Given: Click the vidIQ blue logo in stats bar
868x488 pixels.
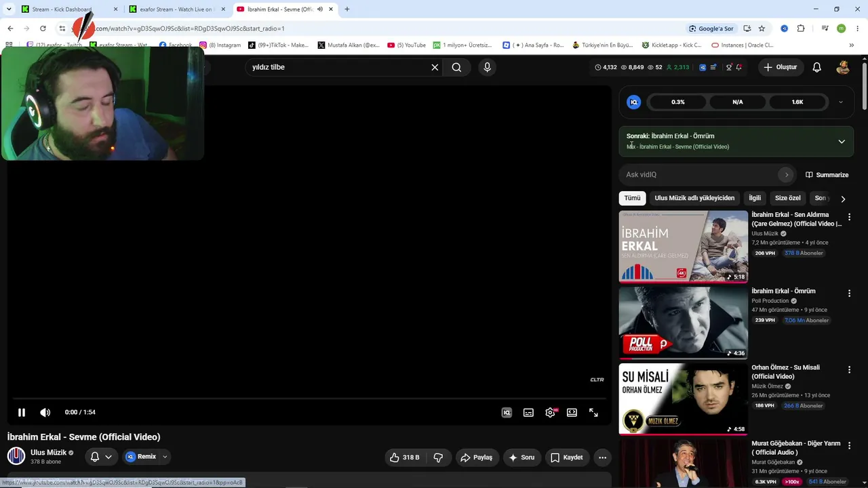Looking at the screenshot, I should 703,67.
